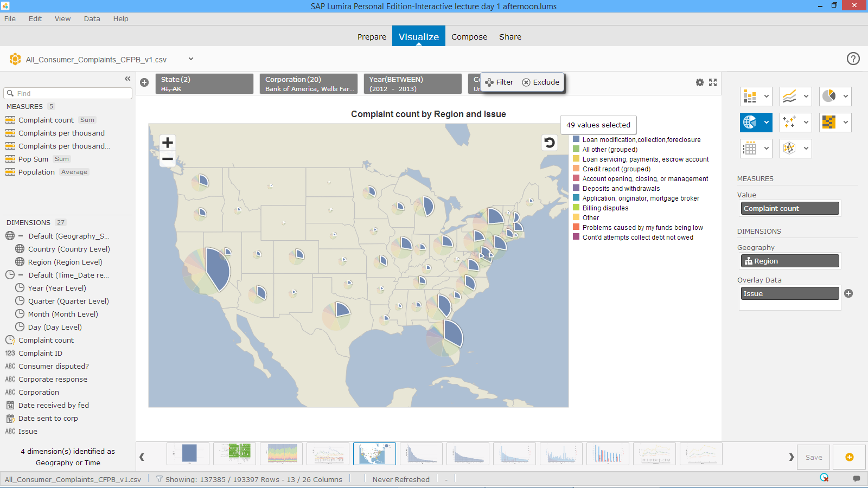This screenshot has width=868, height=488.
Task: Select the geographic map chart type
Action: coord(750,123)
